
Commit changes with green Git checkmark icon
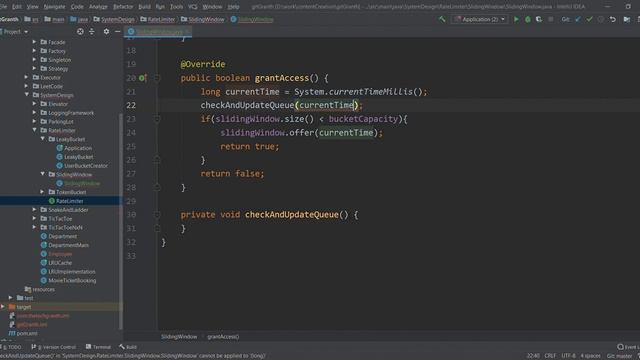[589, 19]
